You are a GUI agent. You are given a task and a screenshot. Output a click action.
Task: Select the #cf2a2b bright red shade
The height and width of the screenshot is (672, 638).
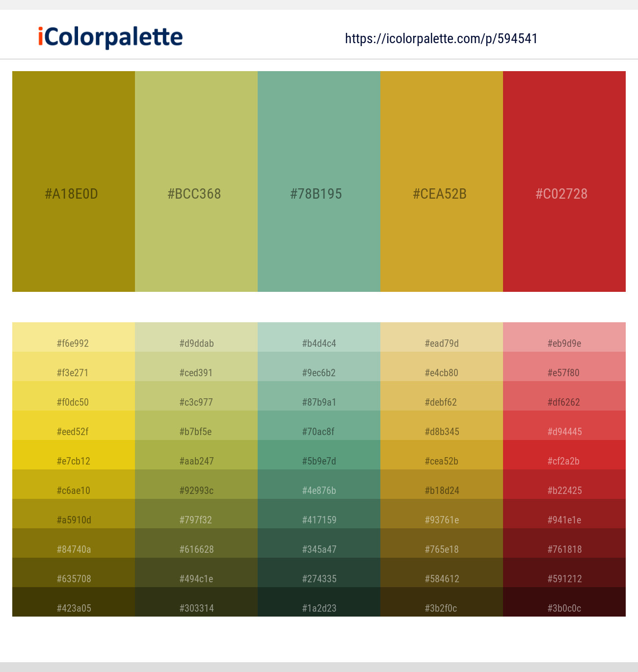(x=564, y=455)
